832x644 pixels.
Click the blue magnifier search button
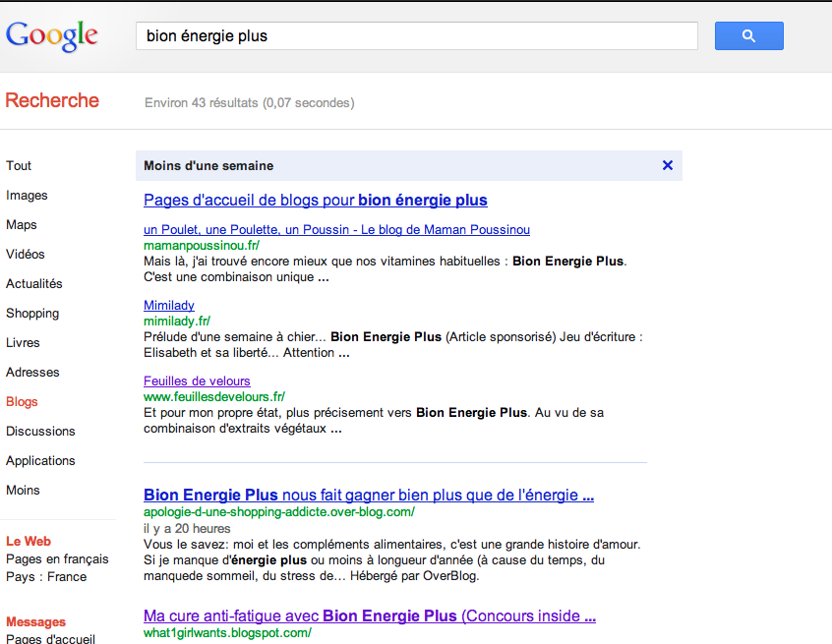click(x=748, y=36)
